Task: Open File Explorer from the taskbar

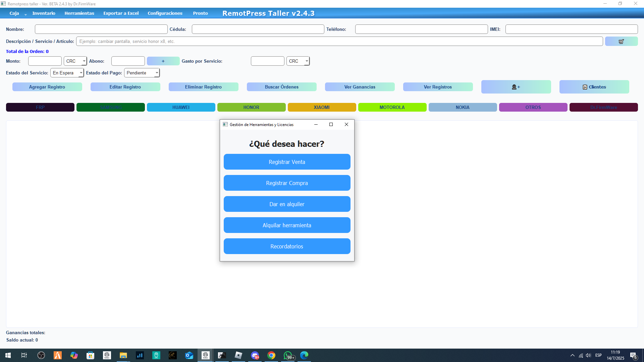Action: 123,355
